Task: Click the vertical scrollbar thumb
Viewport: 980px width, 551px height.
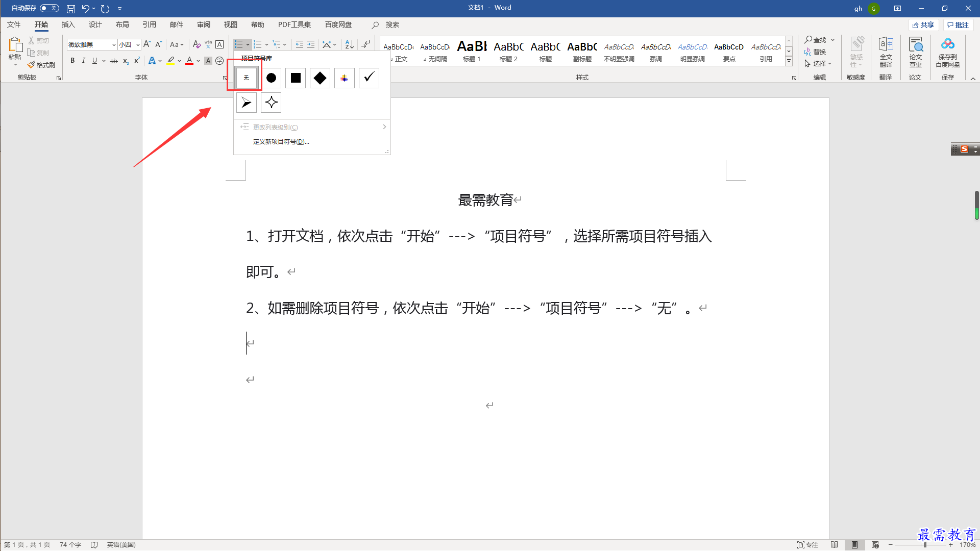Action: [x=976, y=205]
